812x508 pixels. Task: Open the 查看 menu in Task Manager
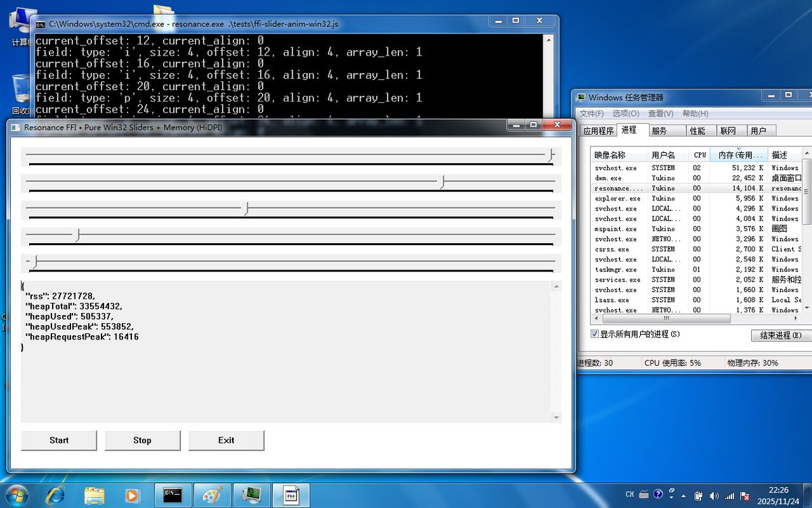pos(660,114)
